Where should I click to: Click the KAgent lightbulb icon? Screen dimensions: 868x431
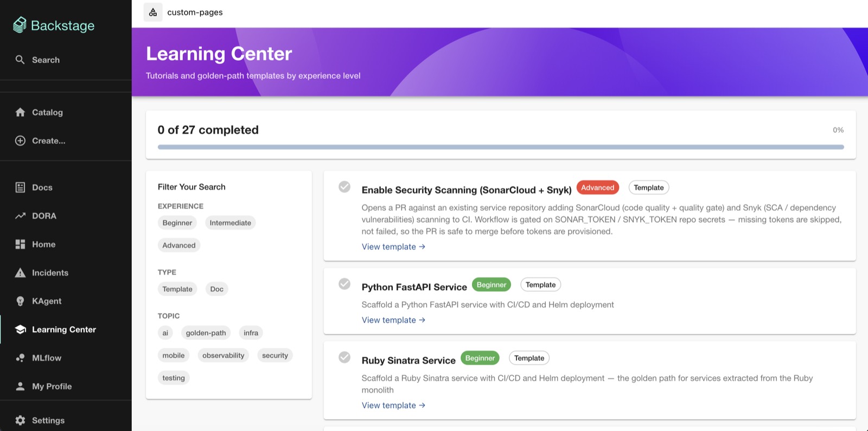coord(20,301)
